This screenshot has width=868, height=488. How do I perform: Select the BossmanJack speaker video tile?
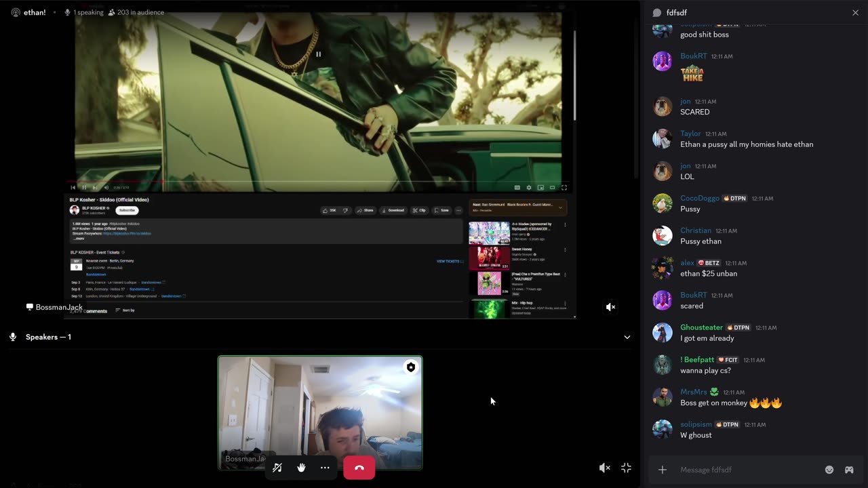coord(320,413)
